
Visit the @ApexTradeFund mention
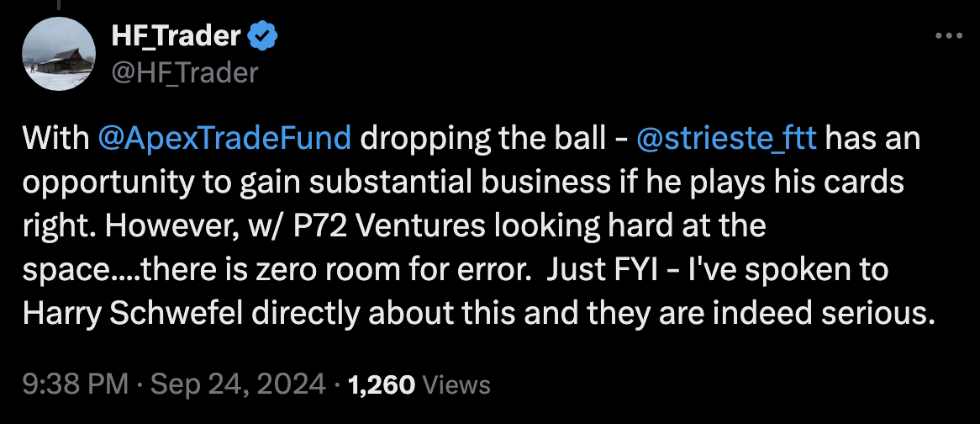[225, 139]
